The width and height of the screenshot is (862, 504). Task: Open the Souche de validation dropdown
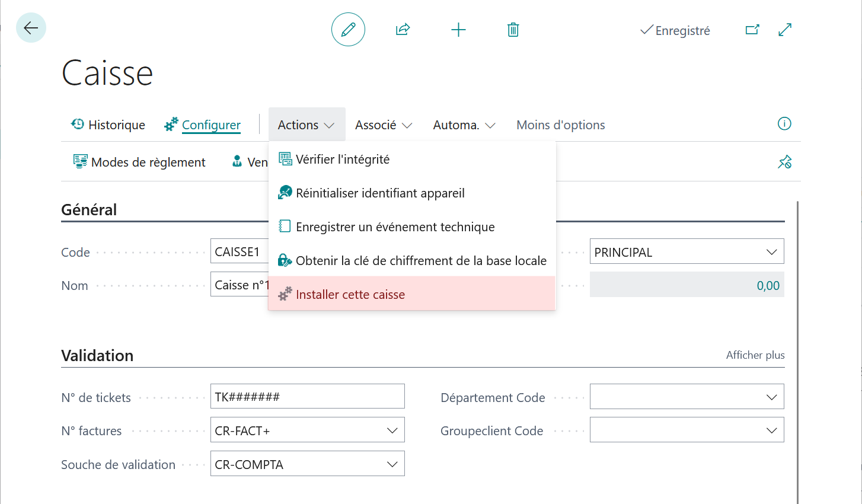pyautogui.click(x=308, y=464)
